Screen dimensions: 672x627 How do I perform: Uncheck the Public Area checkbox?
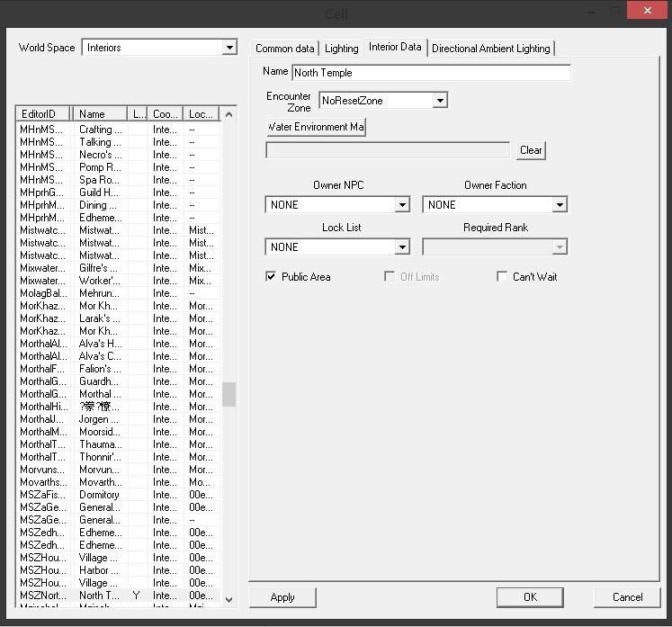point(271,277)
